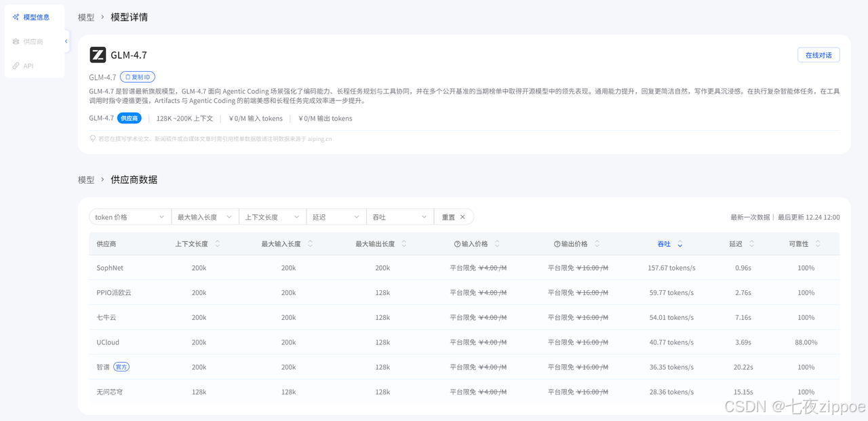Sort by 上下文长度 column sort icon
Screen dimensions: 868x421
pos(218,243)
